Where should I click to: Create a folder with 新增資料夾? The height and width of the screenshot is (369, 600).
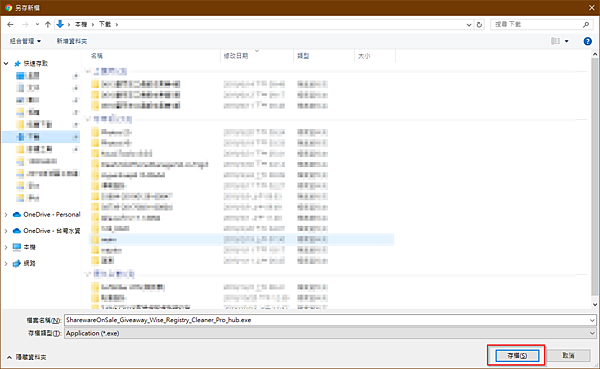(x=72, y=41)
